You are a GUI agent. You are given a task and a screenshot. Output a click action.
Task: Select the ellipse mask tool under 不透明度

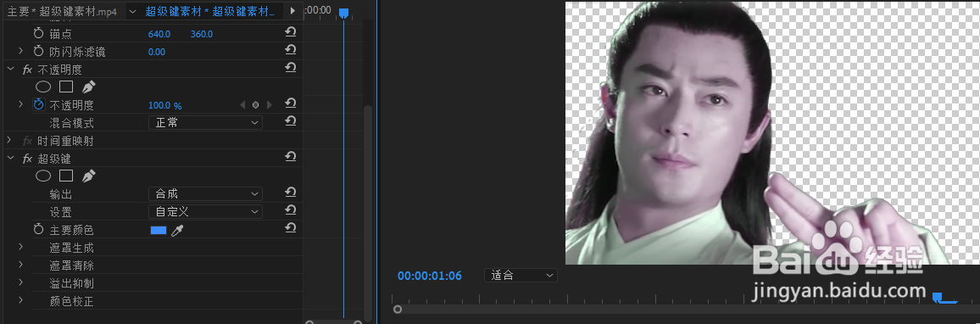[x=43, y=87]
